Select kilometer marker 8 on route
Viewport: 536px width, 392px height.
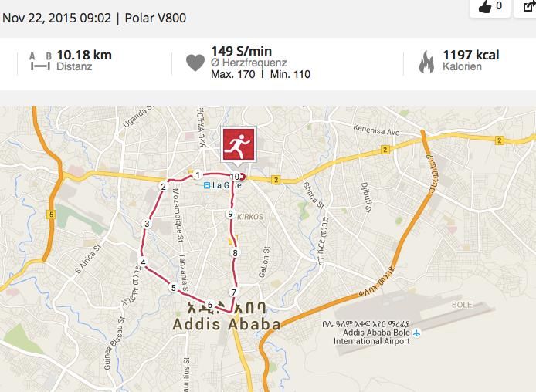pos(235,253)
